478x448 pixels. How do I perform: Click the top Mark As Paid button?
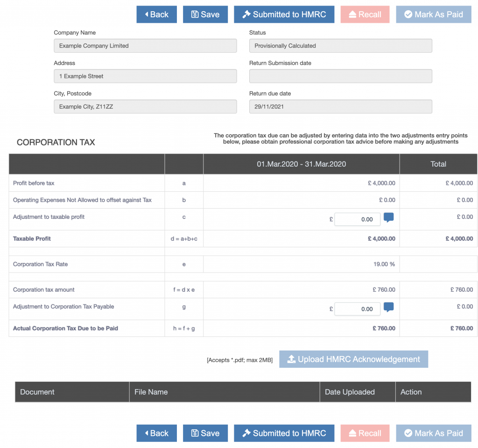click(x=434, y=14)
